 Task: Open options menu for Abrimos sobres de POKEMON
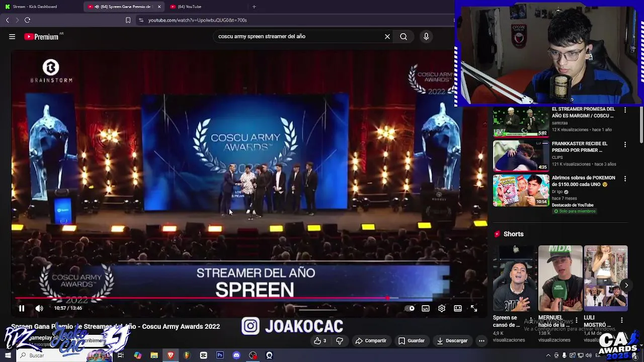[625, 178]
